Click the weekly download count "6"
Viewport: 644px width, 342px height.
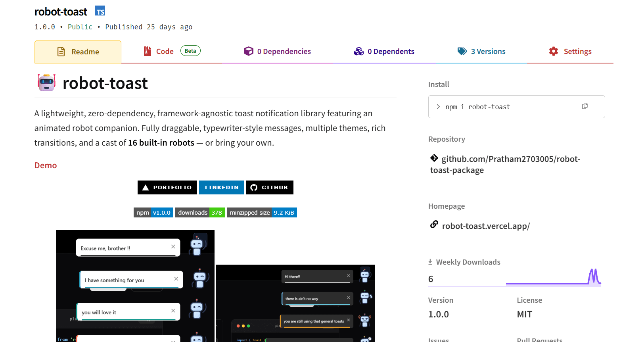tap(431, 279)
